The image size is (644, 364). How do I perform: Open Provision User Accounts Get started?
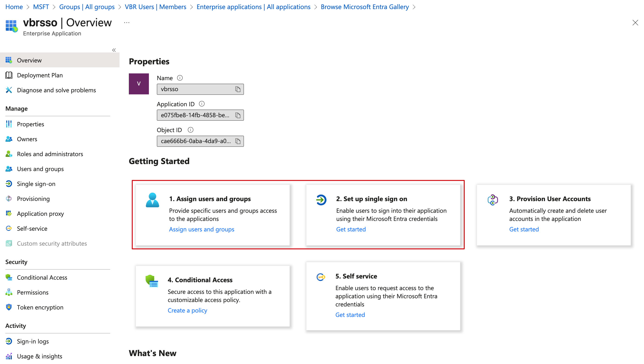coord(524,229)
